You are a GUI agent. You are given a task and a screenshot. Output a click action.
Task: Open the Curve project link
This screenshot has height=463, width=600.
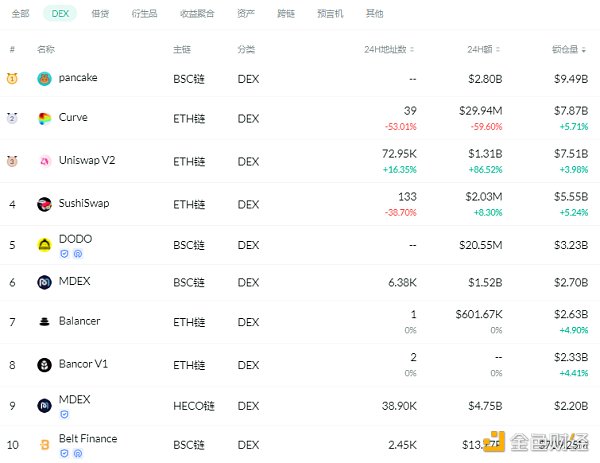pos(73,117)
